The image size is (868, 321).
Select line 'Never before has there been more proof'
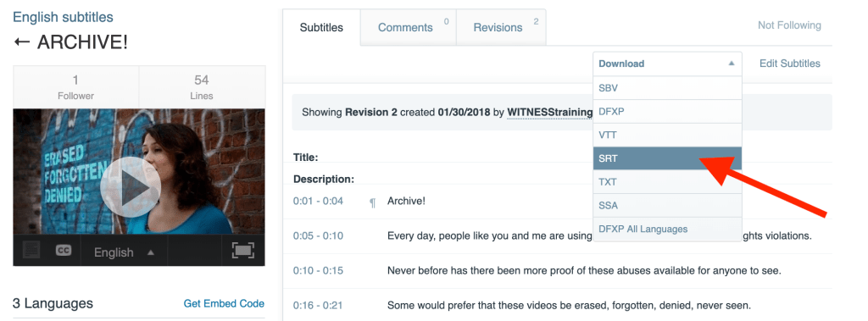[584, 271]
